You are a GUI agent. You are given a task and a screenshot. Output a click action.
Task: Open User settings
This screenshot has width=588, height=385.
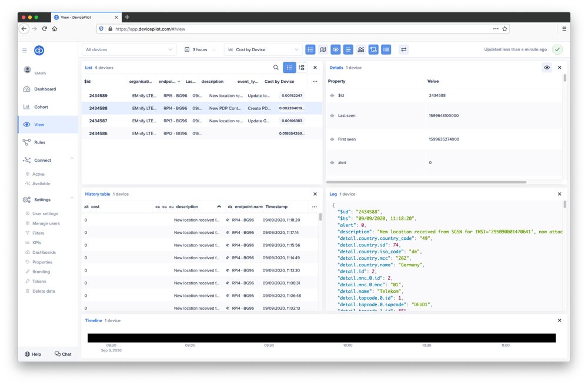pos(45,214)
